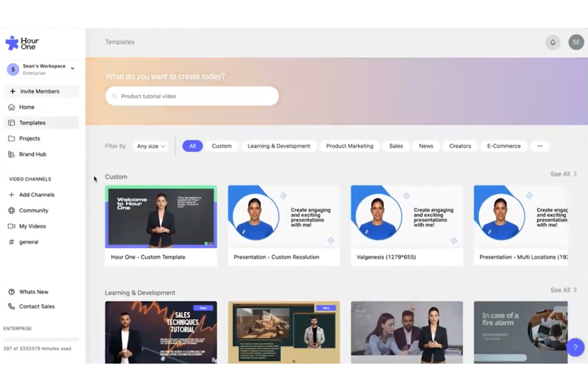Click the ENTERPRISE plan label above usage
This screenshot has height=392, width=588.
pyautogui.click(x=17, y=328)
